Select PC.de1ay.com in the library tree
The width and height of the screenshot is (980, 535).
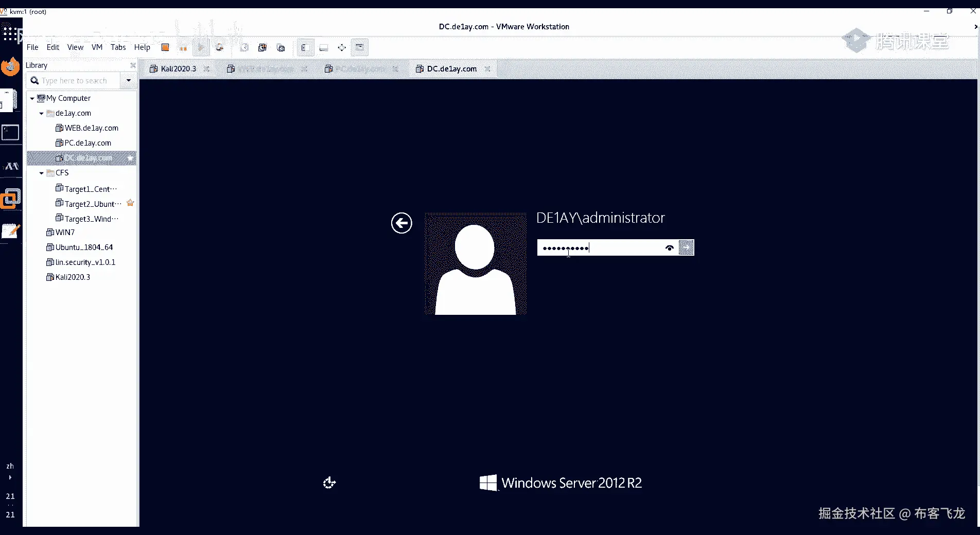tap(87, 143)
